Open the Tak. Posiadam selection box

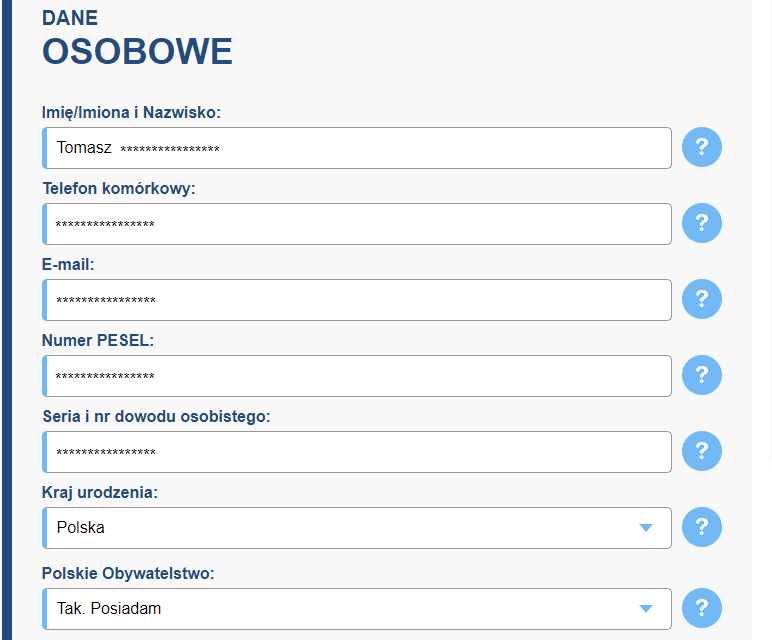(357, 608)
